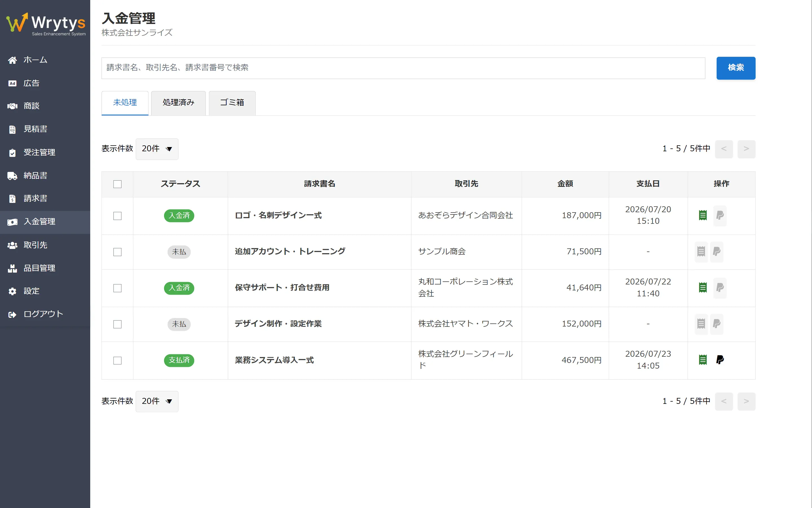Click the boxes icon beside 品目管理

[x=12, y=268]
